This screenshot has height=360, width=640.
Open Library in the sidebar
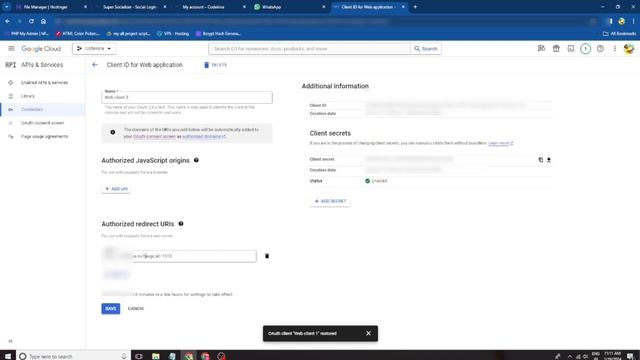(28, 96)
